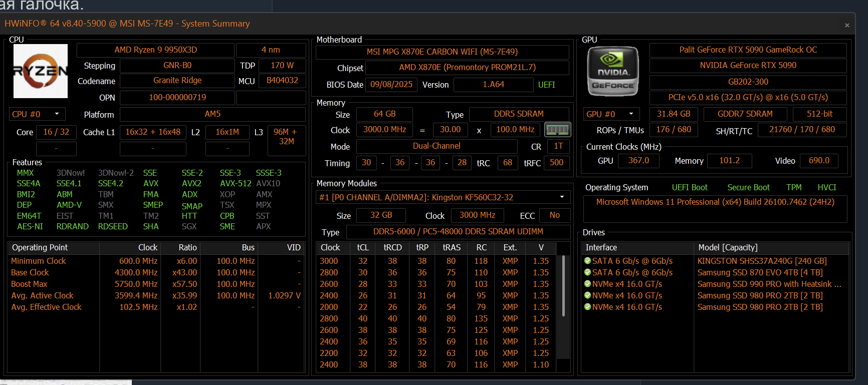
Task: Click the TPM indicator
Action: 794,188
